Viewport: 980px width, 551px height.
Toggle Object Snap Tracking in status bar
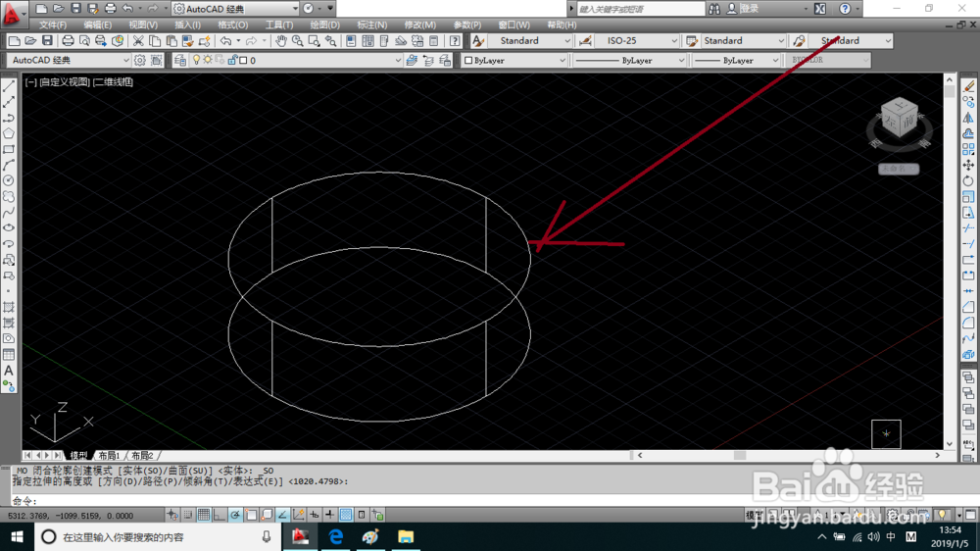pos(282,515)
